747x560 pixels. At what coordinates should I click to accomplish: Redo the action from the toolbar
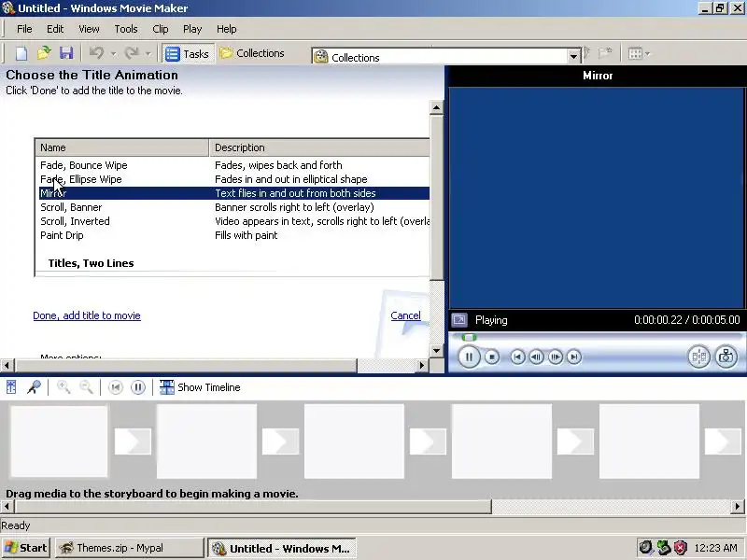pyautogui.click(x=132, y=53)
